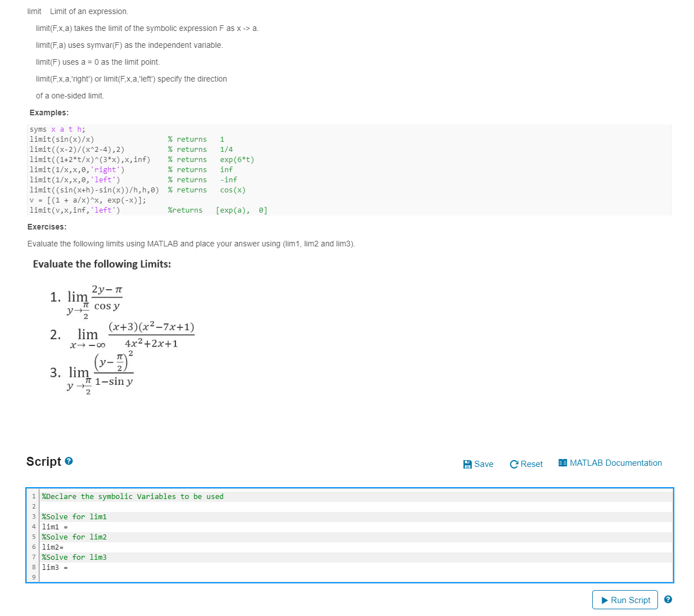Click the Save floppy disk icon
Image resolution: width=694 pixels, height=616 pixels.
pos(467,464)
